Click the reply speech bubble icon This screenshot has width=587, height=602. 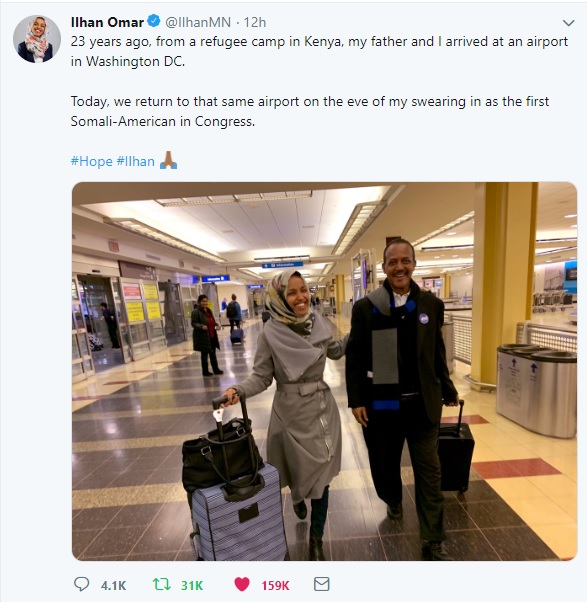[x=81, y=584]
